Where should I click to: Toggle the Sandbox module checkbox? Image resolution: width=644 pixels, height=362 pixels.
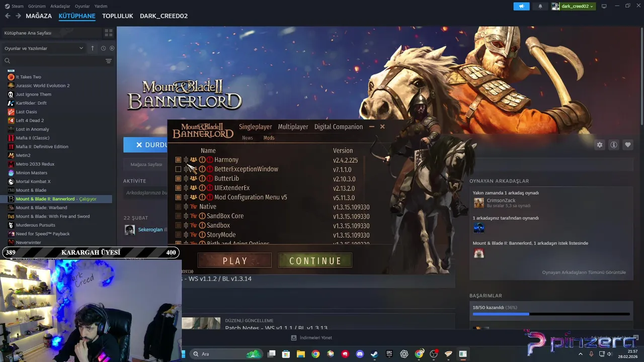178,226
